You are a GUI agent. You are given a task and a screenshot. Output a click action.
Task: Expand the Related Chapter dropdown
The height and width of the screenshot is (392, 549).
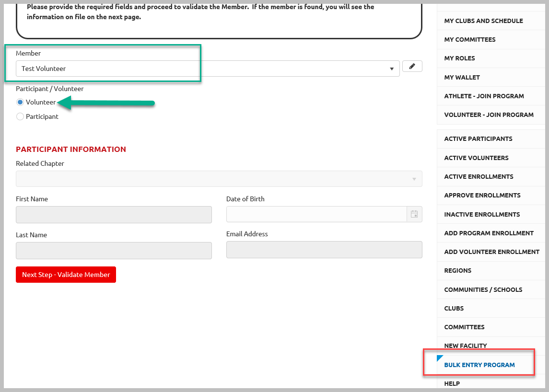tap(219, 179)
